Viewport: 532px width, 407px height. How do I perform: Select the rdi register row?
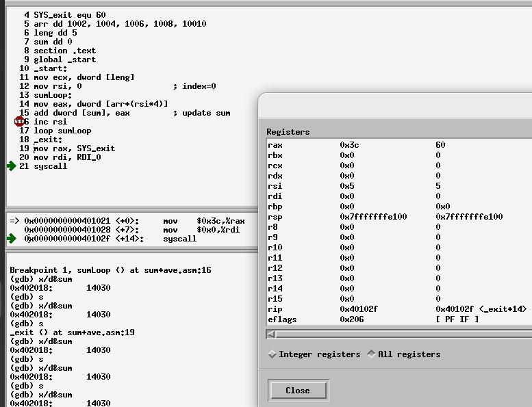pos(400,196)
